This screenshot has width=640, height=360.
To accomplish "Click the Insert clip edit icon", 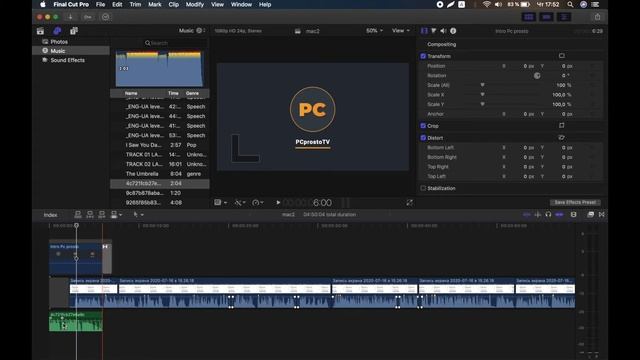I will [x=90, y=215].
